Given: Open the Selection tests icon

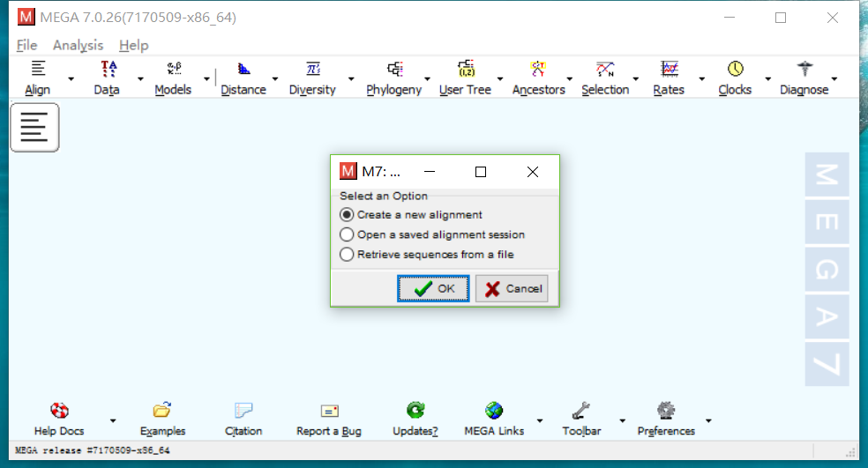Looking at the screenshot, I should pyautogui.click(x=605, y=69).
